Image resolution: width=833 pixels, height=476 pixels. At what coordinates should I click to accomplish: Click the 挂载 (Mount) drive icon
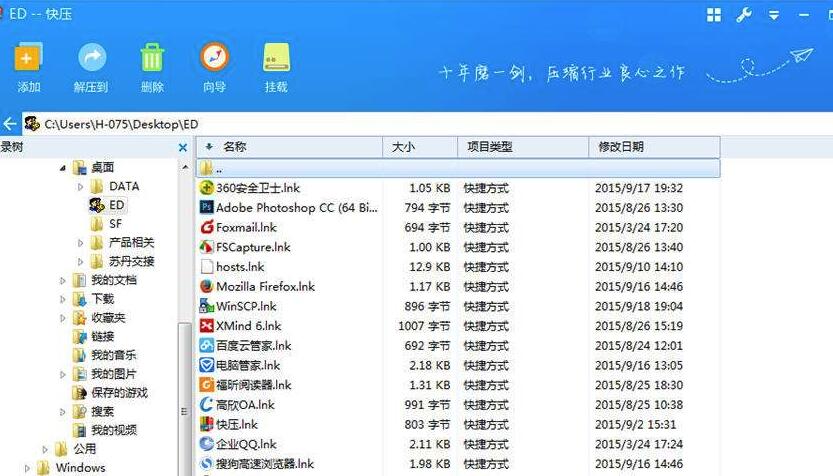tap(276, 57)
